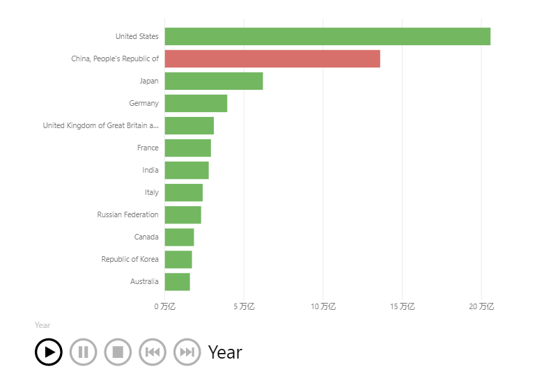Click the China, People's Republic of label
544x392 pixels.
click(115, 58)
